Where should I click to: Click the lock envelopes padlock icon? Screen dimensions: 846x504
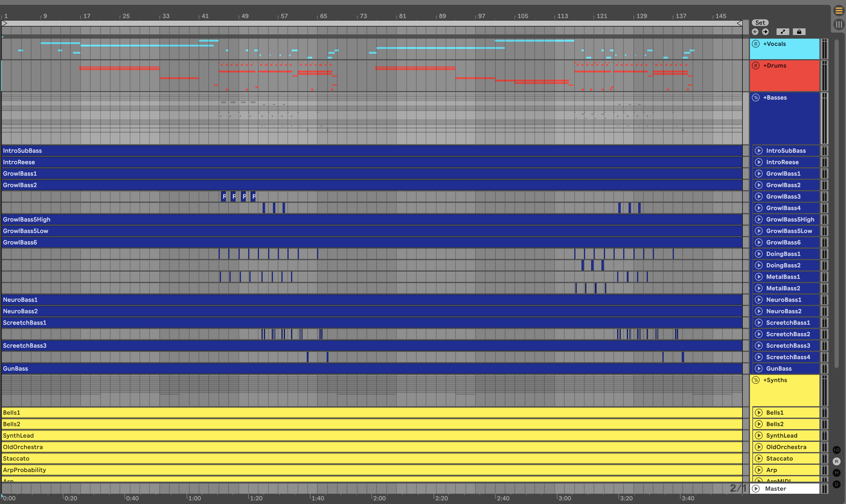(799, 32)
